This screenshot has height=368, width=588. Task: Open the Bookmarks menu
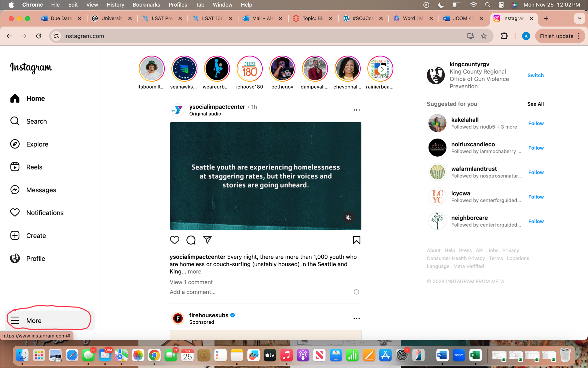146,5
